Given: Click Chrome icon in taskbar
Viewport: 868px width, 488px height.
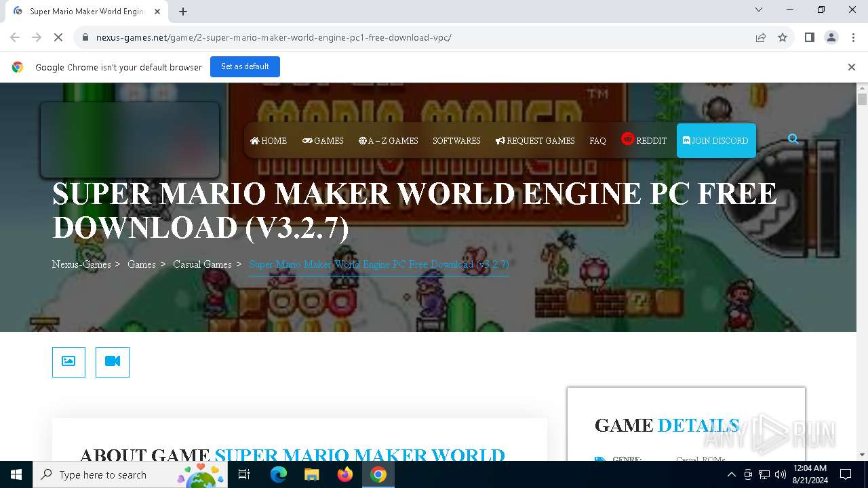Looking at the screenshot, I should (378, 474).
